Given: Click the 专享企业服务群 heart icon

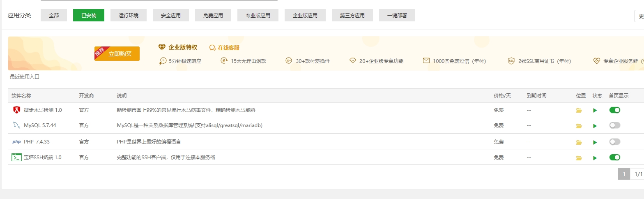Looking at the screenshot, I should pos(597,61).
